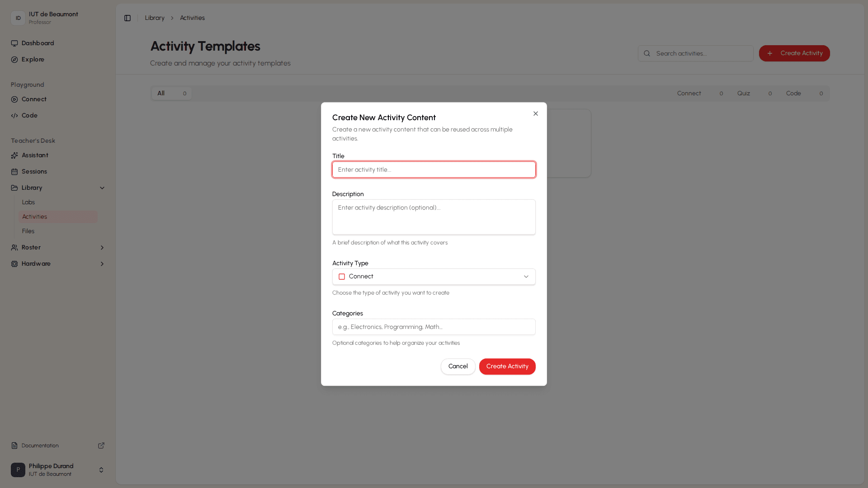868x488 pixels.
Task: Click the Library breadcrumb link
Action: (x=155, y=18)
